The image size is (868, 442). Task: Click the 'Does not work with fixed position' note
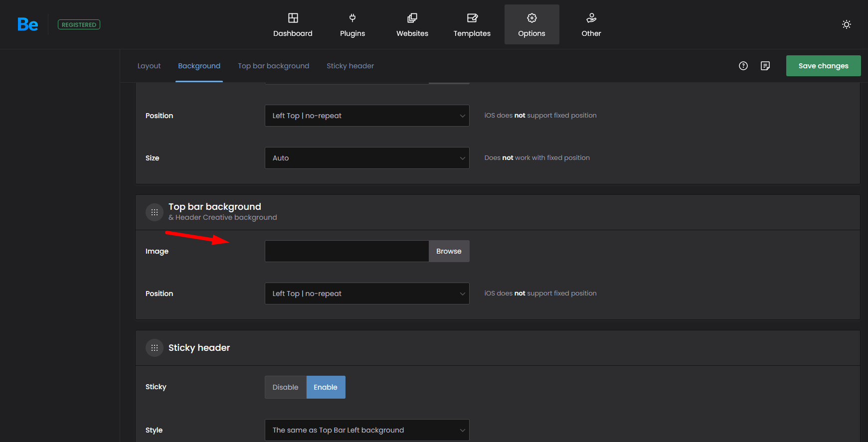tap(537, 157)
